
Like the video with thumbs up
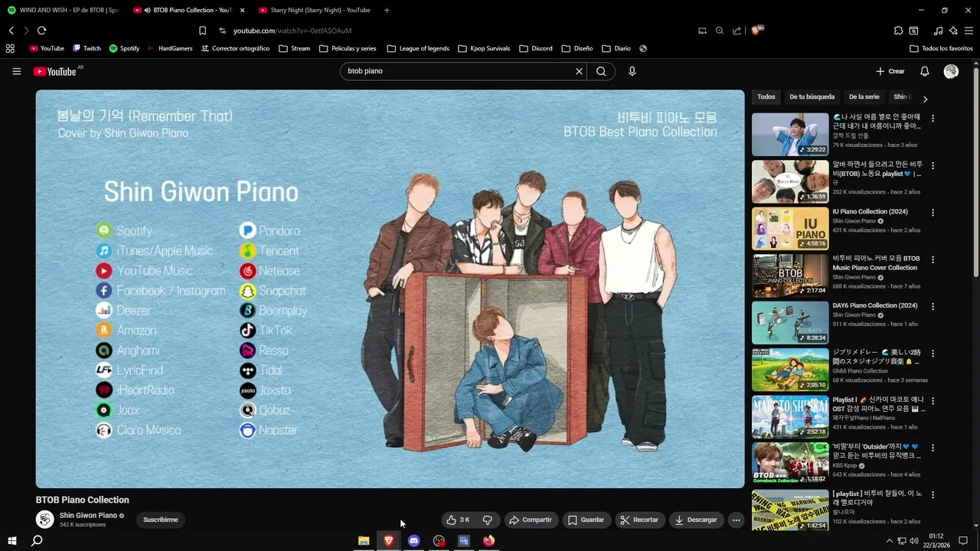pos(458,520)
